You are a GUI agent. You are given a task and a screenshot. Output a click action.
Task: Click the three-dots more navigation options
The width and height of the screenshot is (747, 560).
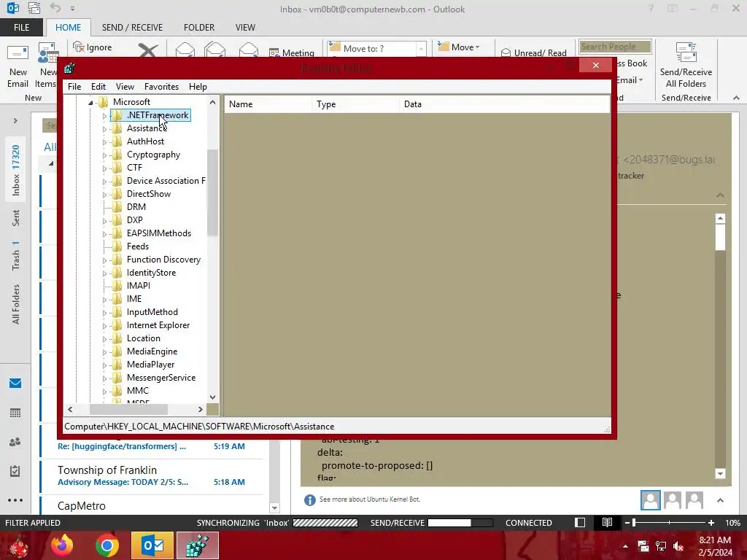click(x=15, y=500)
